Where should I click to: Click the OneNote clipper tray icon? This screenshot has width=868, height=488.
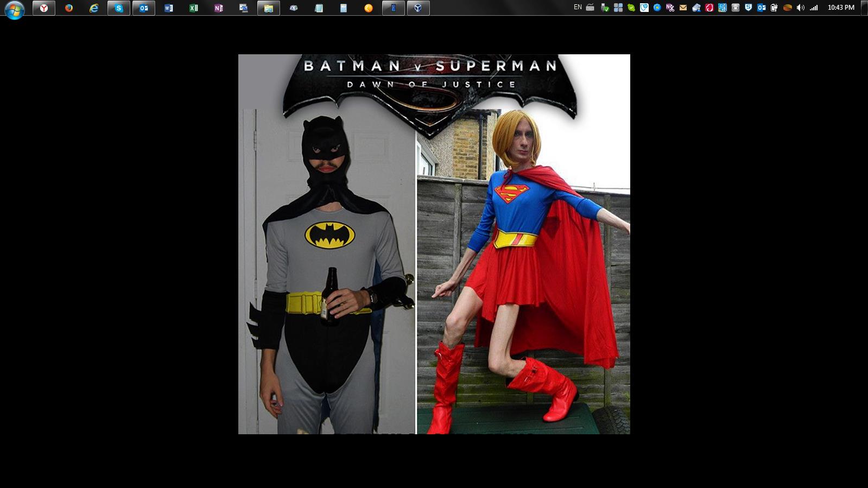tap(670, 8)
